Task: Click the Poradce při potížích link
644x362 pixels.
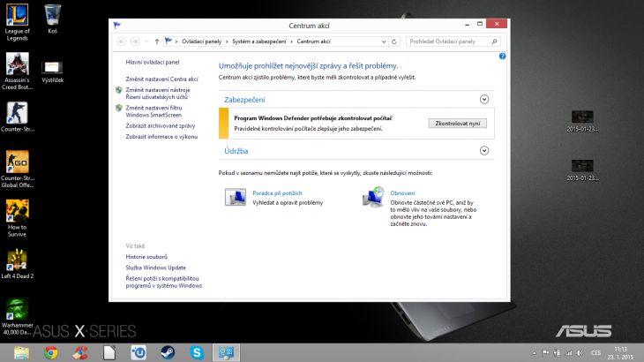Action: (x=277, y=193)
